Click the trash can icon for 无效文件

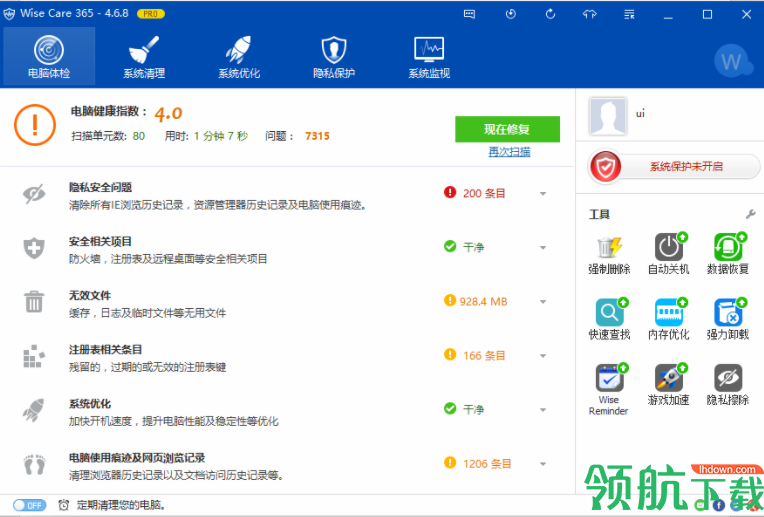(x=34, y=302)
